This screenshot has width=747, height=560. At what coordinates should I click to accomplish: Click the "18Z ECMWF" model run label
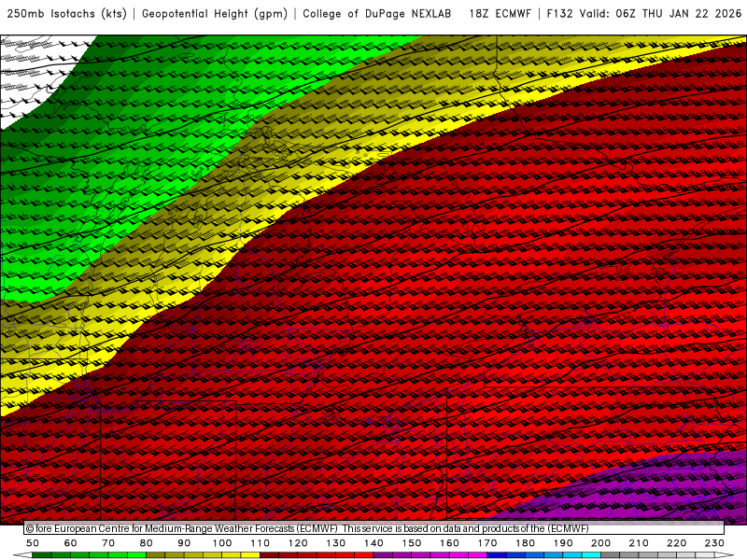(x=500, y=13)
